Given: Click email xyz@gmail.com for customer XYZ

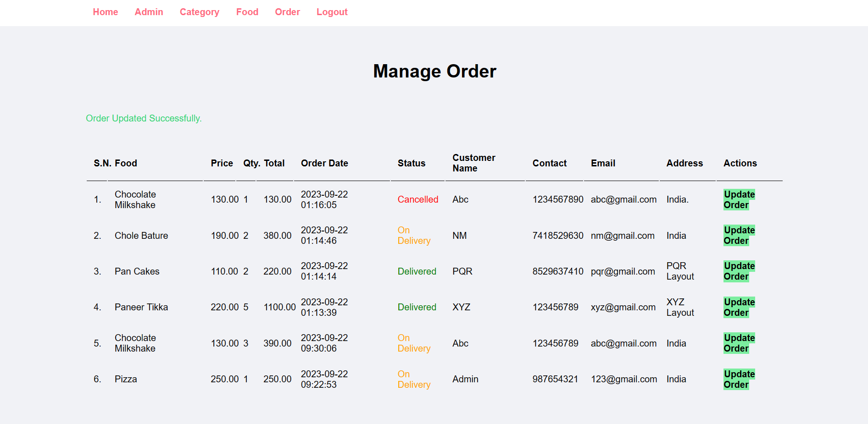Looking at the screenshot, I should coord(623,307).
